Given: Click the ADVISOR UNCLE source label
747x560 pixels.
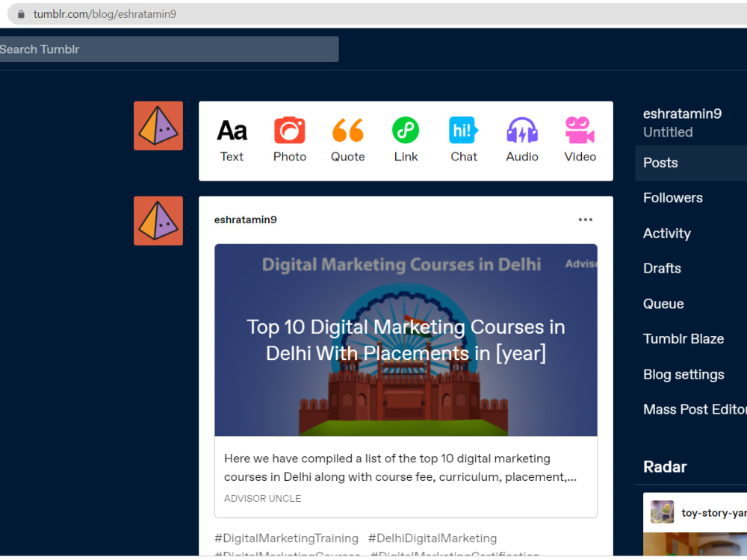Looking at the screenshot, I should point(262,499).
